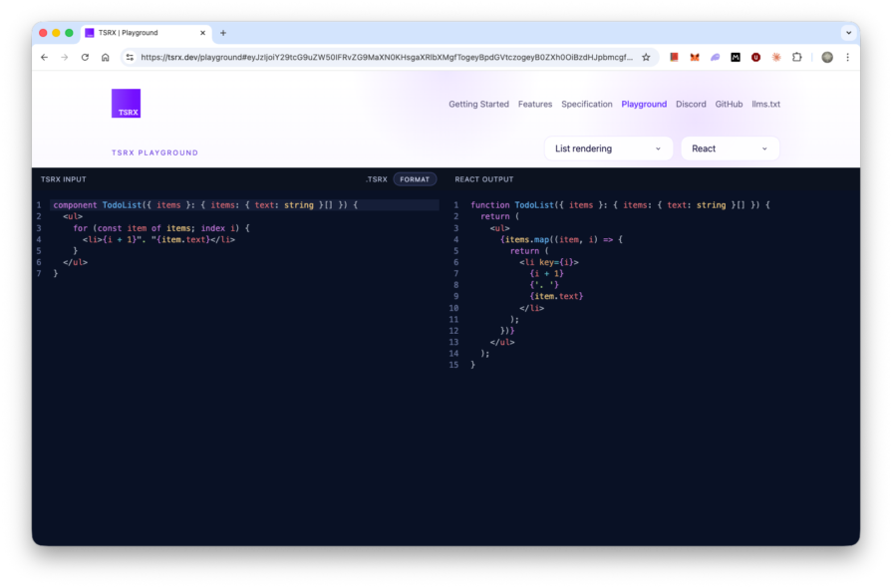
Task: Open the Discord link
Action: [691, 104]
